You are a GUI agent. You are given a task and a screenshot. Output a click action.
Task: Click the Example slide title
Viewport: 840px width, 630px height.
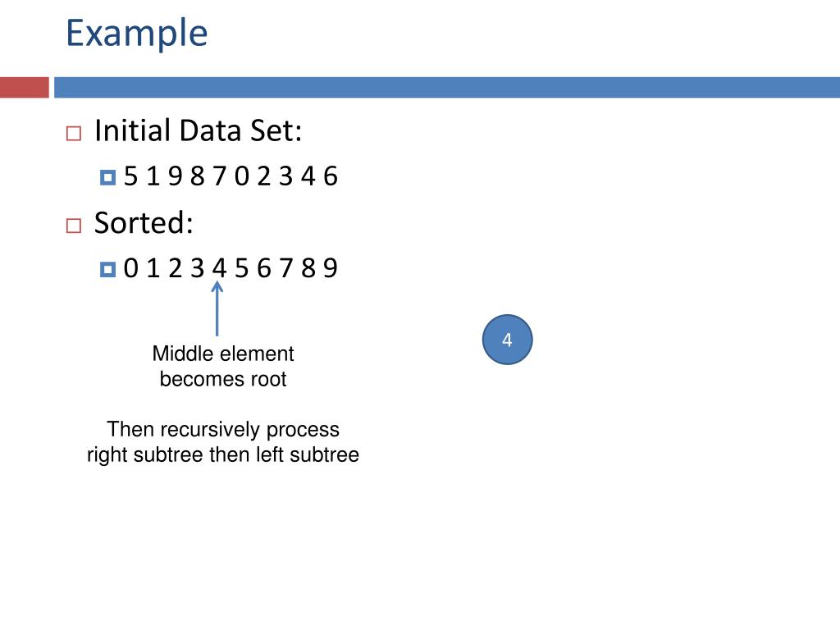click(x=137, y=34)
